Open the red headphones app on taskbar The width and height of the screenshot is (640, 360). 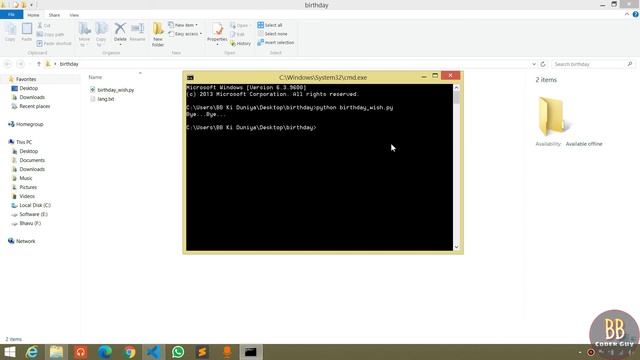coord(80,352)
